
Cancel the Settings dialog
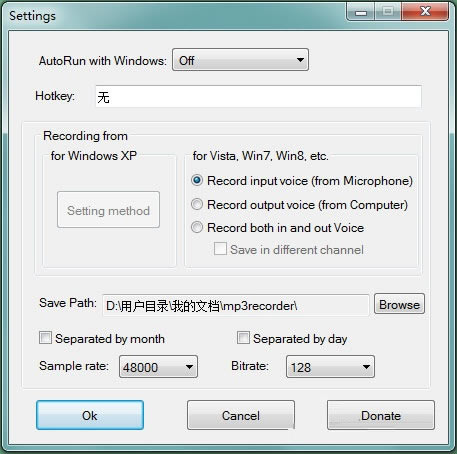241,415
